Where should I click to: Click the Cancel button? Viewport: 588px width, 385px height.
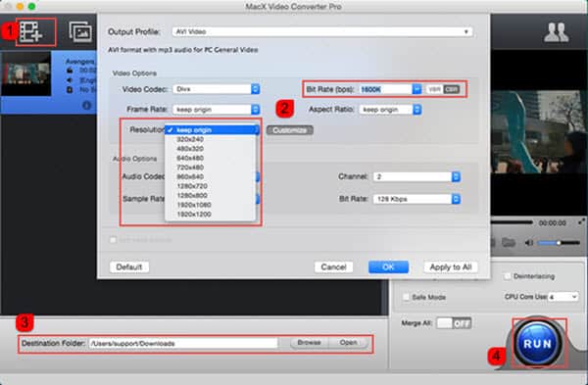click(x=333, y=266)
